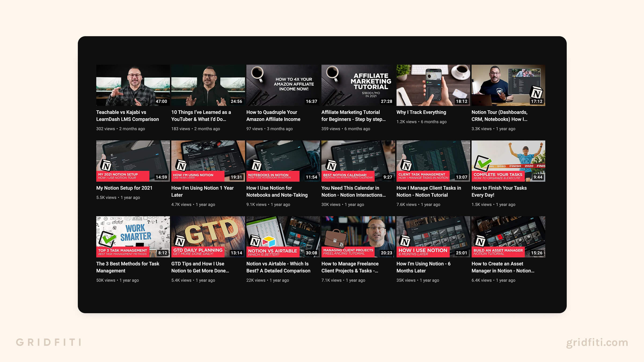Click the '1.2K views • 6 months ago' text
This screenshot has height=362, width=644.
tap(422, 122)
